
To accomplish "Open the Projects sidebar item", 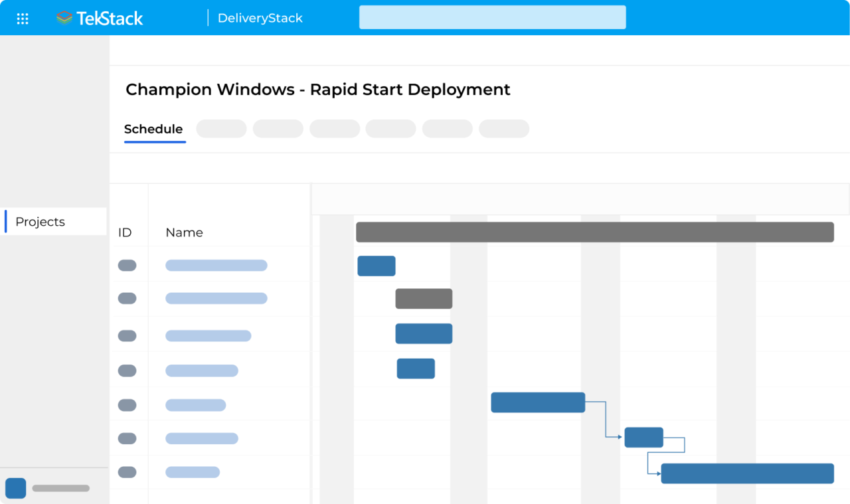I will coord(40,221).
